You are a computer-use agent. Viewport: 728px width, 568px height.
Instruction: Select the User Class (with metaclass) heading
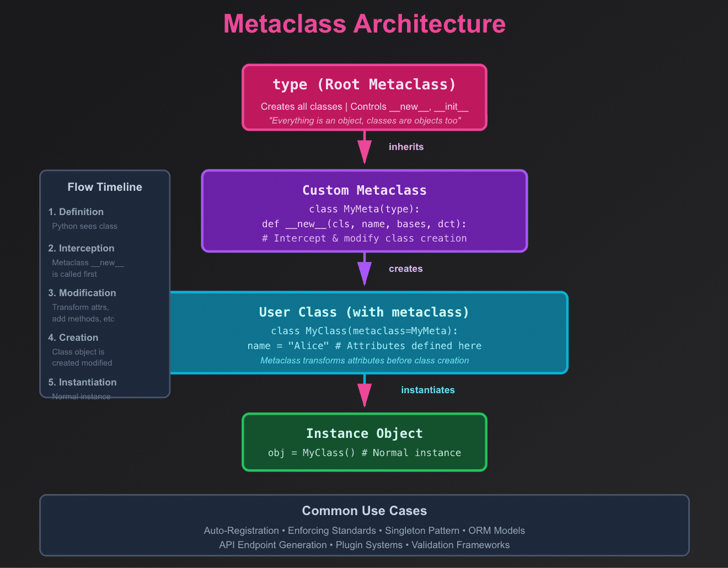pyautogui.click(x=364, y=312)
